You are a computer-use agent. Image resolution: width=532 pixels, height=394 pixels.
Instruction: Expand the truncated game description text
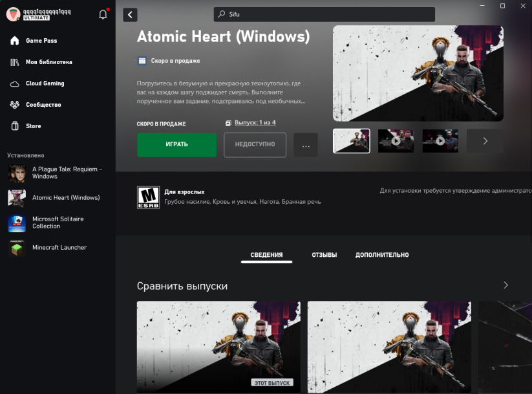[x=221, y=93]
